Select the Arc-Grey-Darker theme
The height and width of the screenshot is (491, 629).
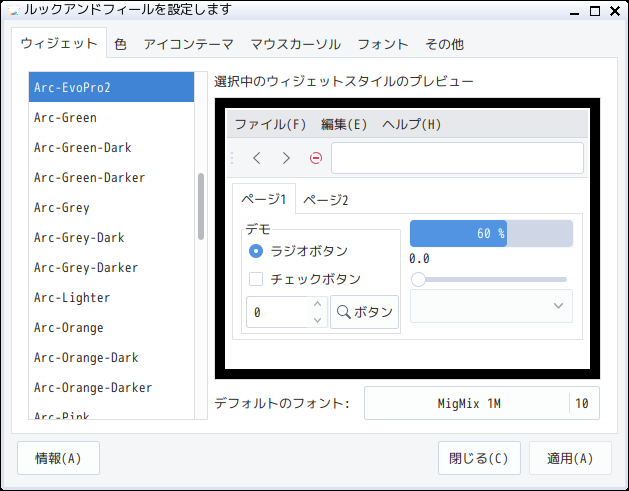(112, 268)
